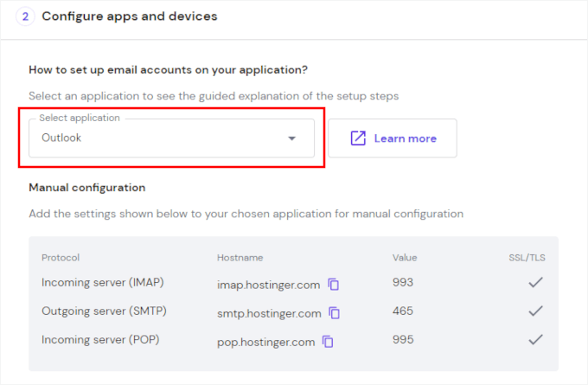Copy the smtp.hostinger.com hostname
The image size is (588, 385).
(335, 313)
